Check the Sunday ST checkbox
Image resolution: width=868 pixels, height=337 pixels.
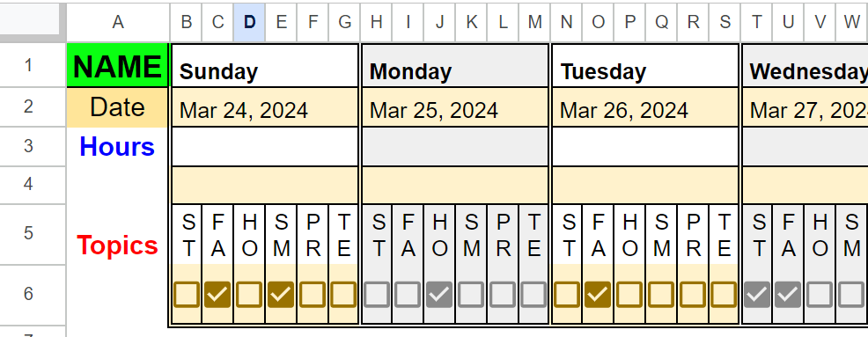187,295
